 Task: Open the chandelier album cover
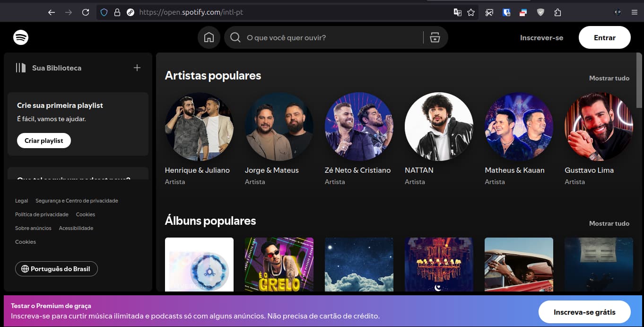(x=439, y=264)
